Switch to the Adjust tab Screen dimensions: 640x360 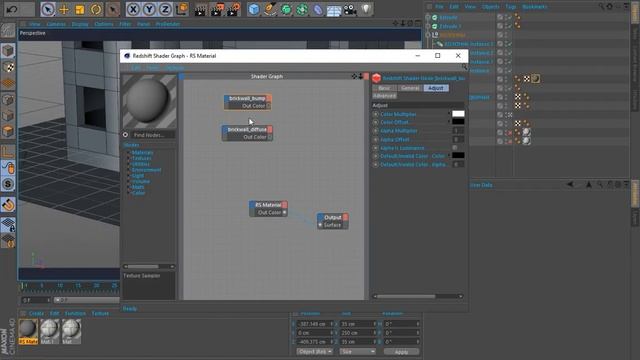[436, 88]
